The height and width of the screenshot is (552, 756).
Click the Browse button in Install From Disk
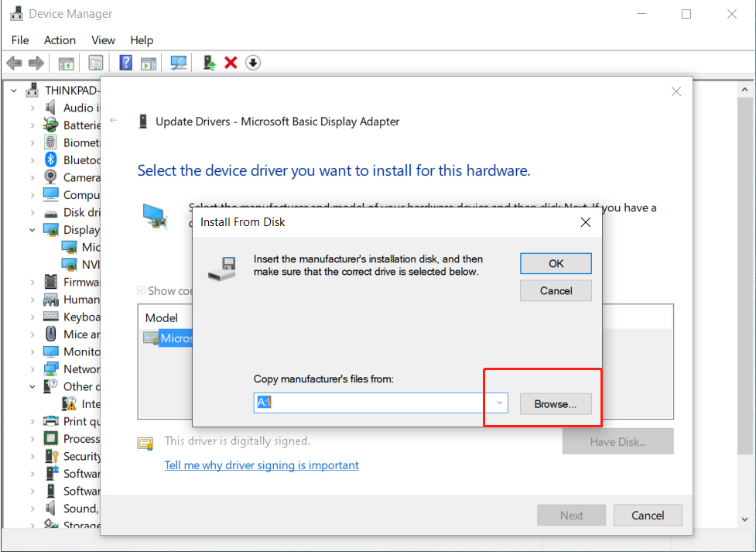click(x=556, y=403)
